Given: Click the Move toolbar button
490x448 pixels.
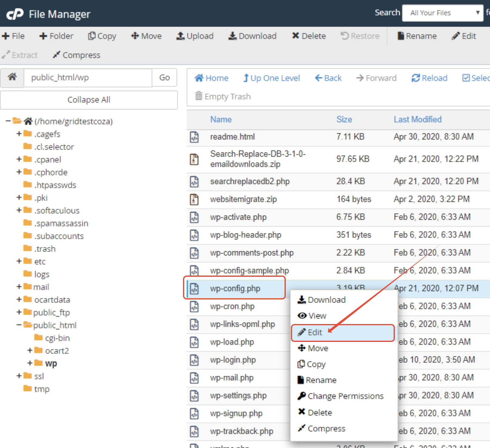Looking at the screenshot, I should click(x=146, y=36).
